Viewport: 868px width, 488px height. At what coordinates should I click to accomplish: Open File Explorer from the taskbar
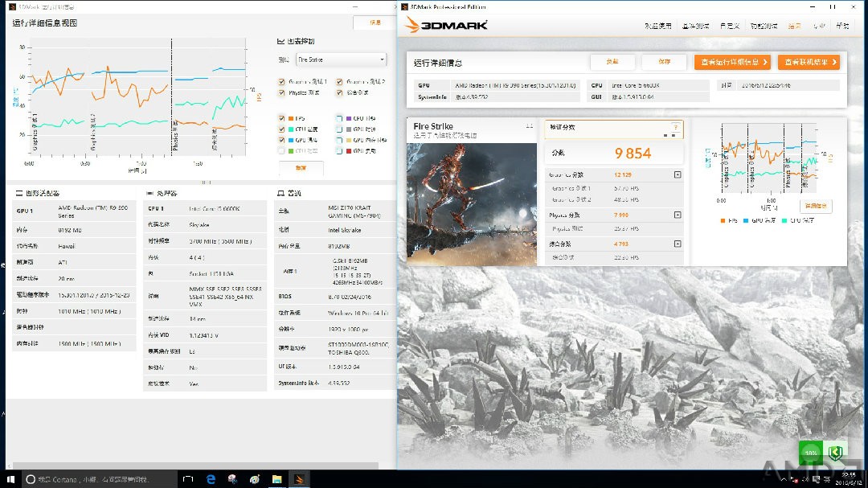click(276, 479)
